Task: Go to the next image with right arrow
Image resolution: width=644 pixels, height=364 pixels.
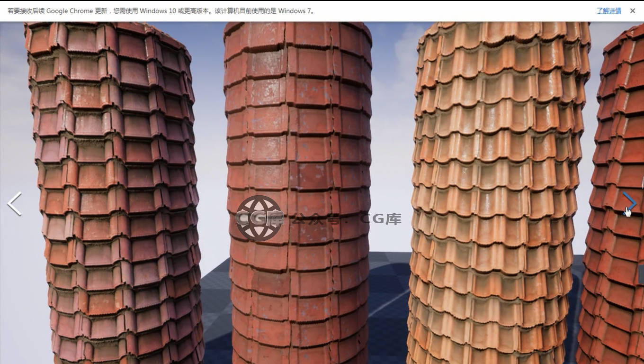Action: coord(629,203)
